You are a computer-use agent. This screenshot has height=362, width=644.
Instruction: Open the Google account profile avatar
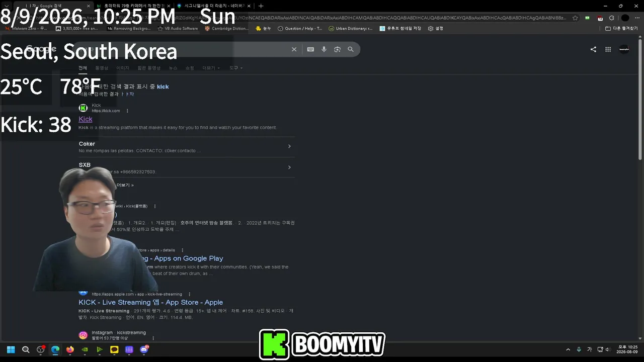pyautogui.click(x=624, y=49)
